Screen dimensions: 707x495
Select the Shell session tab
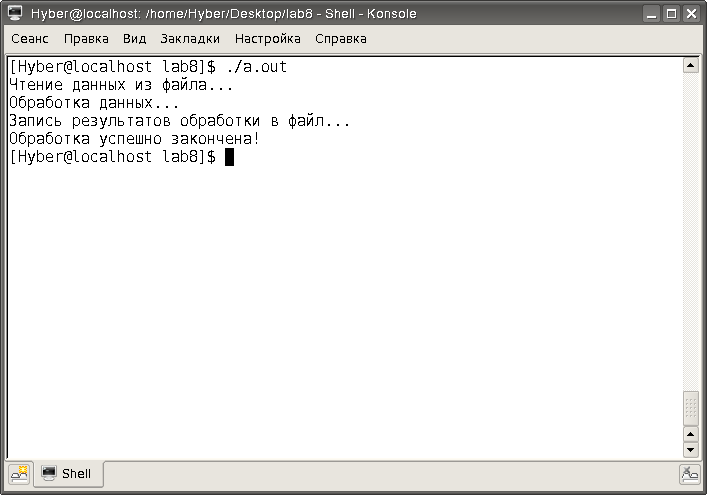coord(69,473)
